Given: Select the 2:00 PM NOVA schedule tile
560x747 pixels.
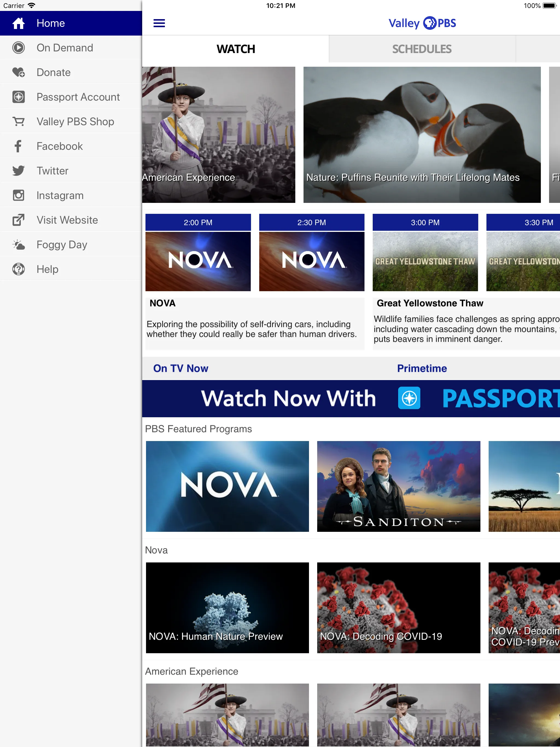Looking at the screenshot, I should coord(198,253).
